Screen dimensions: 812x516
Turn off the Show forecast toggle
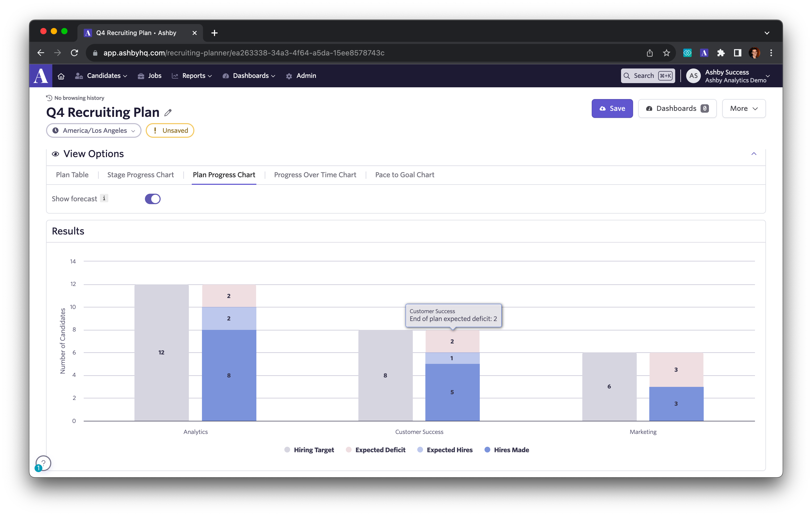[x=153, y=199]
